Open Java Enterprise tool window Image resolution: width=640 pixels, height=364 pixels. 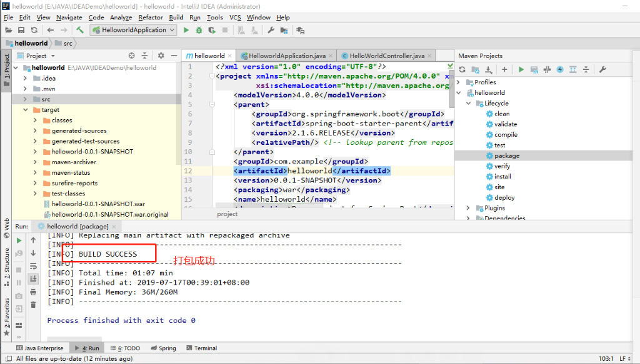39,348
